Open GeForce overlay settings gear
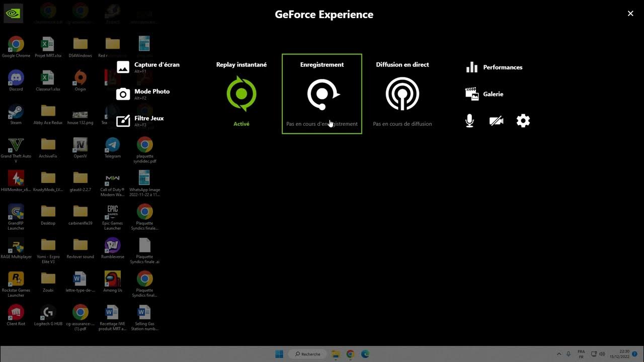The width and height of the screenshot is (644, 362). point(523,121)
